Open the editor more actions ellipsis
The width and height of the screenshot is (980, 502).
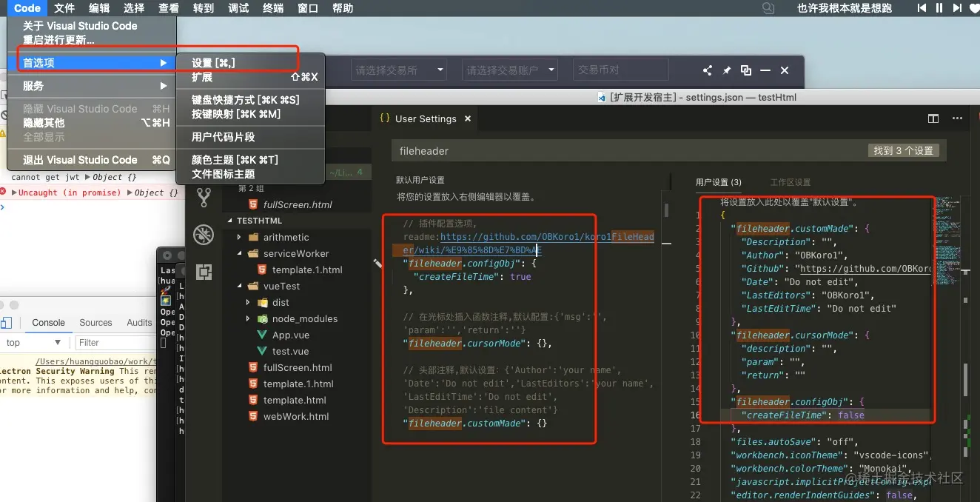click(x=958, y=118)
